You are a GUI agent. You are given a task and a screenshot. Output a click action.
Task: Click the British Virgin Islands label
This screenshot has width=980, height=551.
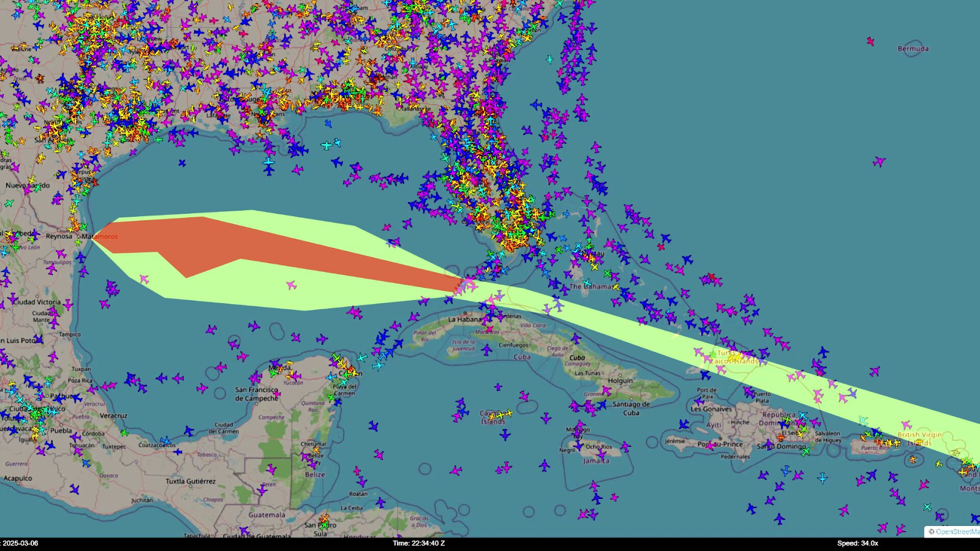click(x=920, y=438)
